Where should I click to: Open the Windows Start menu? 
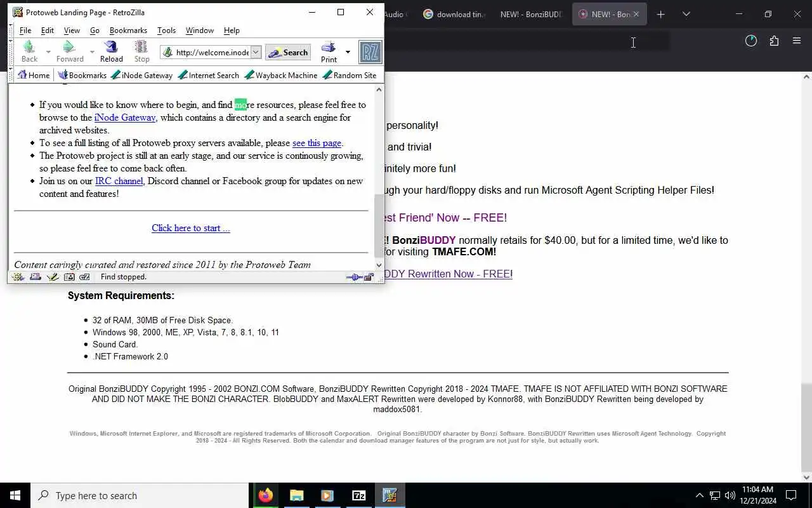[15, 495]
